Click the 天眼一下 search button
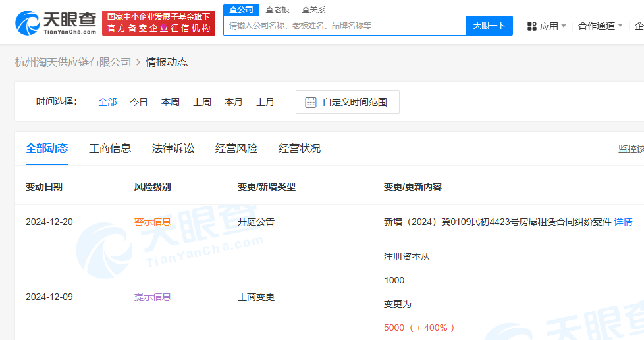The height and width of the screenshot is (340, 644). coord(489,26)
